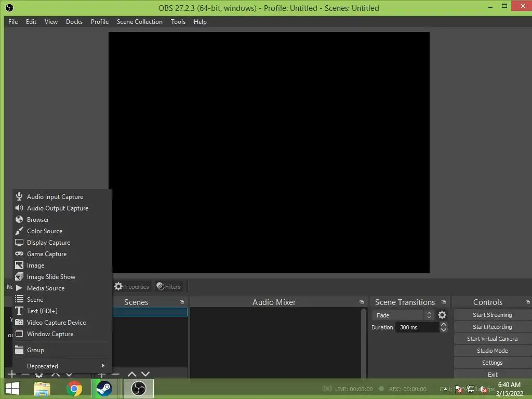Click Start Streaming

point(493,315)
